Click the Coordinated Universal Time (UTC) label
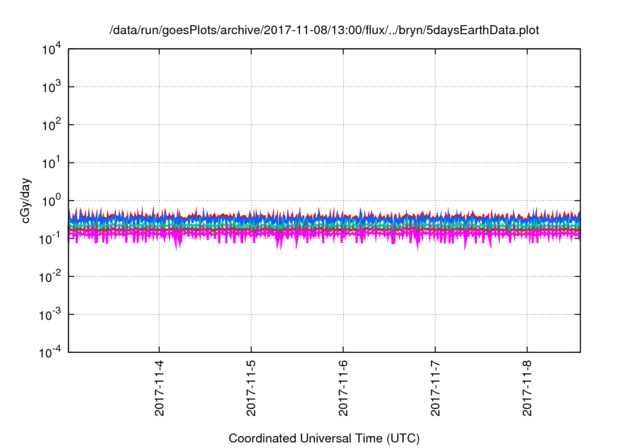This screenshot has width=640, height=448. [324, 439]
